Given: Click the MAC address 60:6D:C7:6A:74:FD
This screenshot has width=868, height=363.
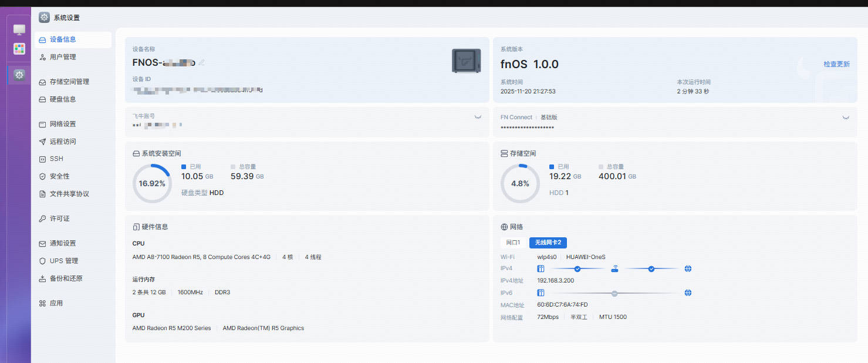Looking at the screenshot, I should tap(562, 305).
